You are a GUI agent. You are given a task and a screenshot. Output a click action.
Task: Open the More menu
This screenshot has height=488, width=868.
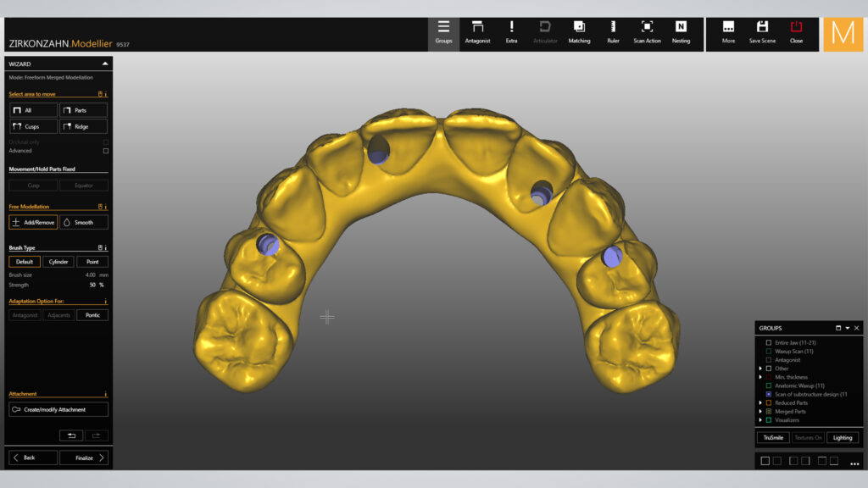pyautogui.click(x=728, y=32)
